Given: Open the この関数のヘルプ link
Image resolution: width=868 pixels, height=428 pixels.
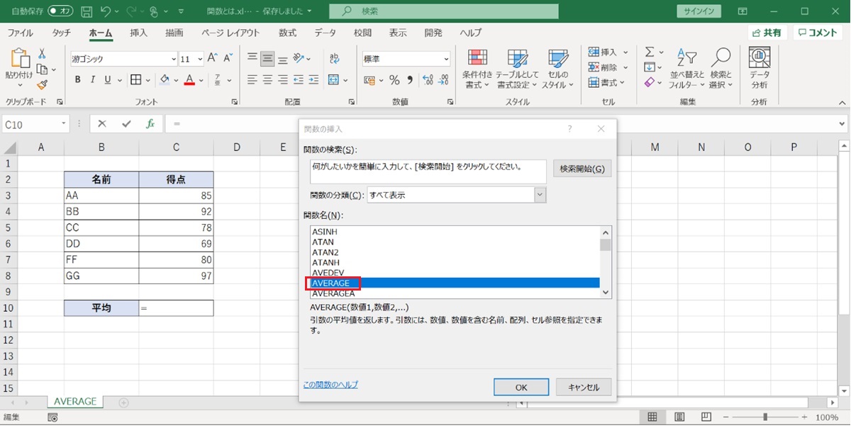Looking at the screenshot, I should (x=330, y=385).
